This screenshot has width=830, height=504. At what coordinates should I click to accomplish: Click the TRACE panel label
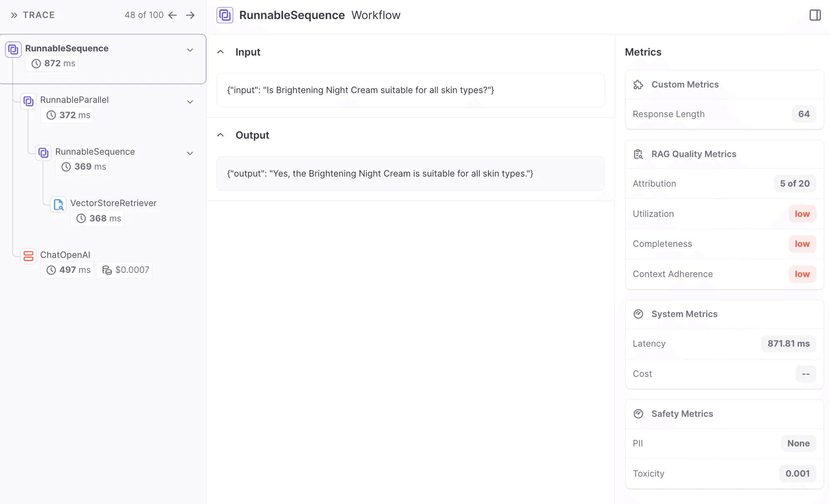pos(39,15)
